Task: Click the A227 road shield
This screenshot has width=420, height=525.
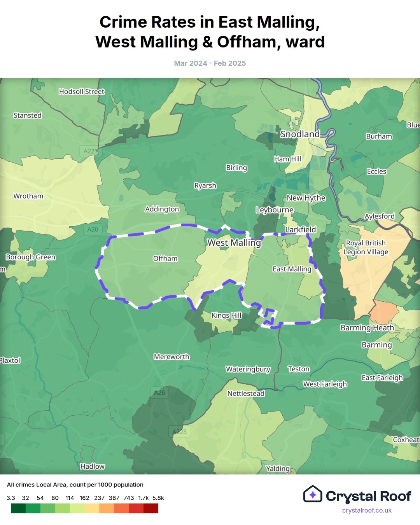Action: (91, 151)
